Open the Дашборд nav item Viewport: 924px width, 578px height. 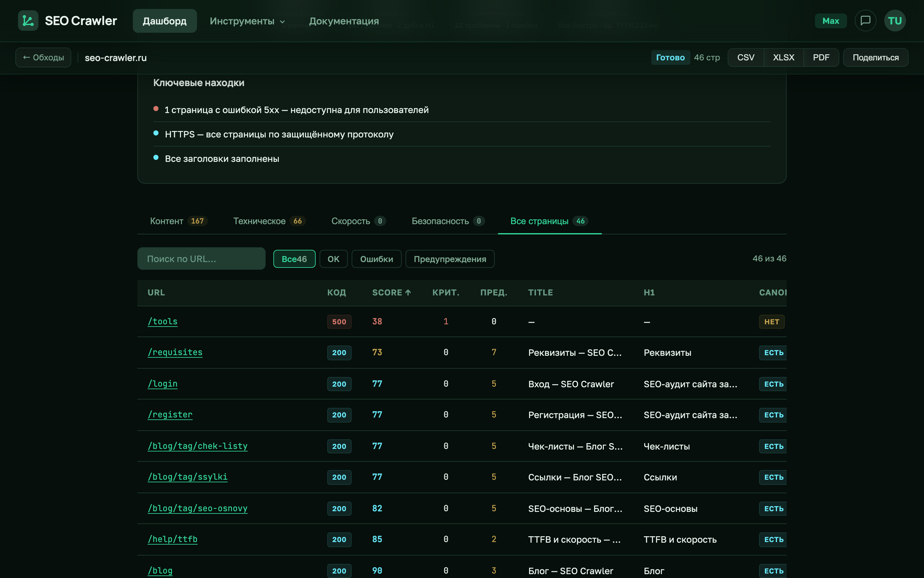pos(165,21)
